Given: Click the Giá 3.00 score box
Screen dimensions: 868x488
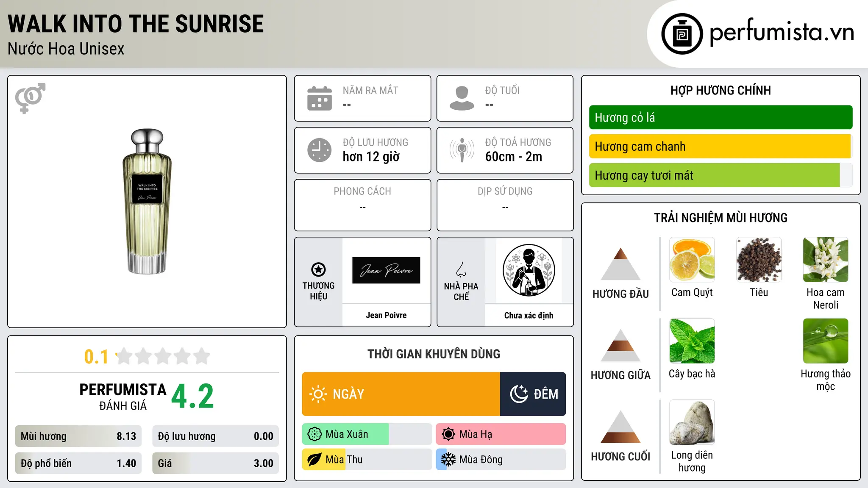Looking at the screenshot, I should pyautogui.click(x=215, y=463).
